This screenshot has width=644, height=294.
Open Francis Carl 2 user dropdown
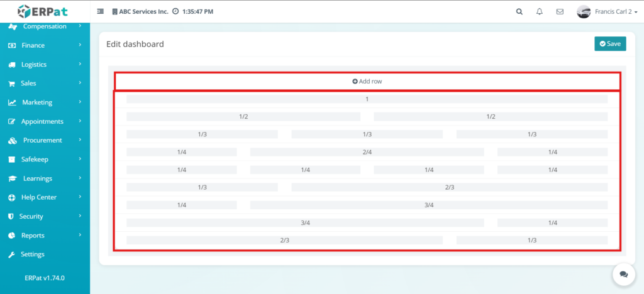[616, 12]
